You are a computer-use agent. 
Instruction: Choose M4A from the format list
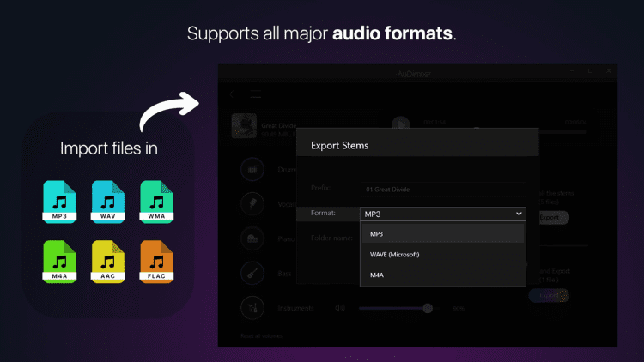coord(443,275)
